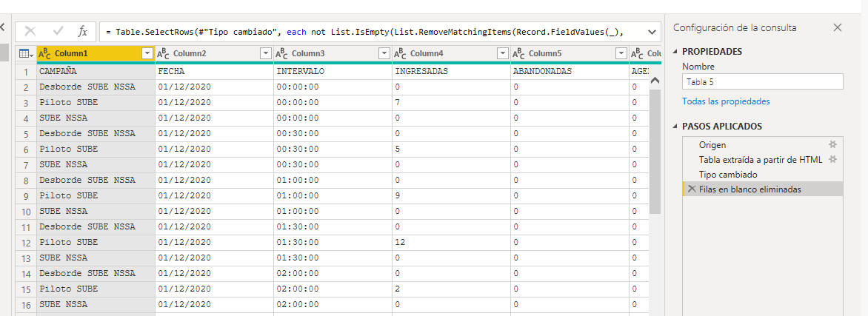Viewport: 868px width, 316px height.
Task: Click Desborde SUBE NSSA in row 14
Action: point(96,273)
